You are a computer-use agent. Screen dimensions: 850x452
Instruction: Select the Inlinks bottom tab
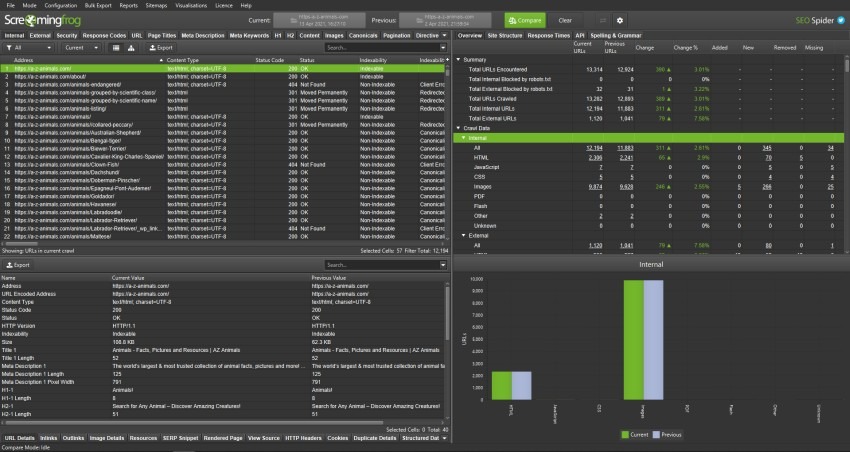pos(47,437)
